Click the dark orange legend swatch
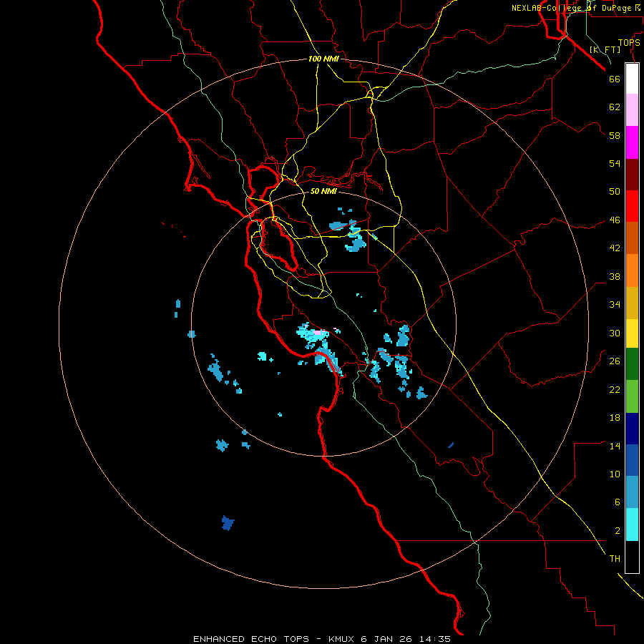 pos(632,238)
